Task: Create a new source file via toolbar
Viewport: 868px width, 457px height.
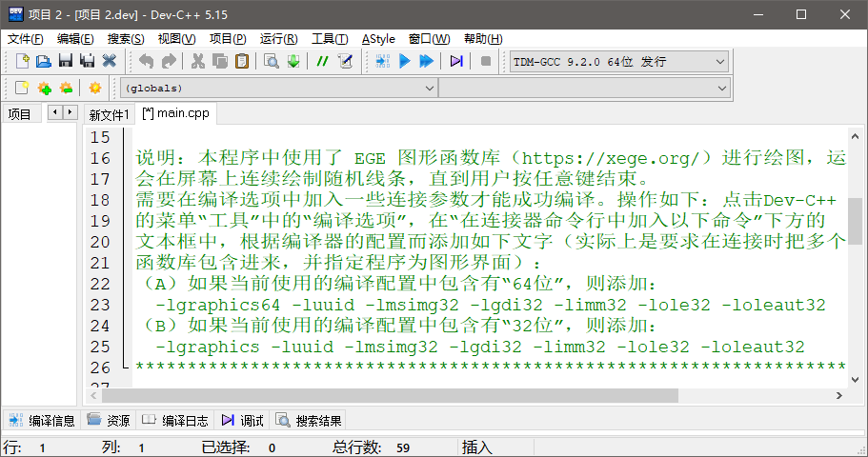Action: coord(22,61)
